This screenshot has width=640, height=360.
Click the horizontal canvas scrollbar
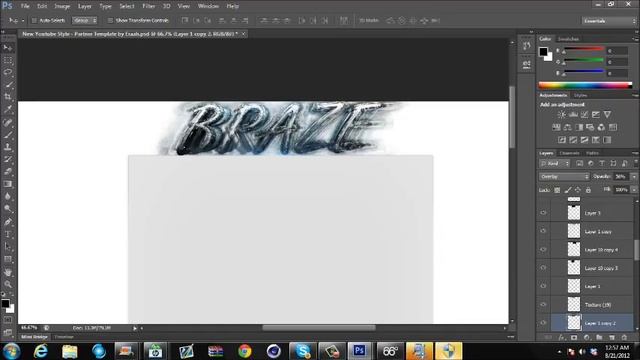point(319,328)
